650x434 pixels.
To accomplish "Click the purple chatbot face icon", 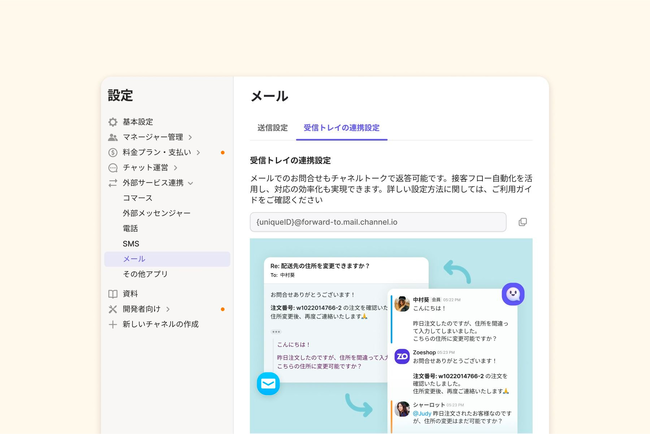I will (x=513, y=294).
